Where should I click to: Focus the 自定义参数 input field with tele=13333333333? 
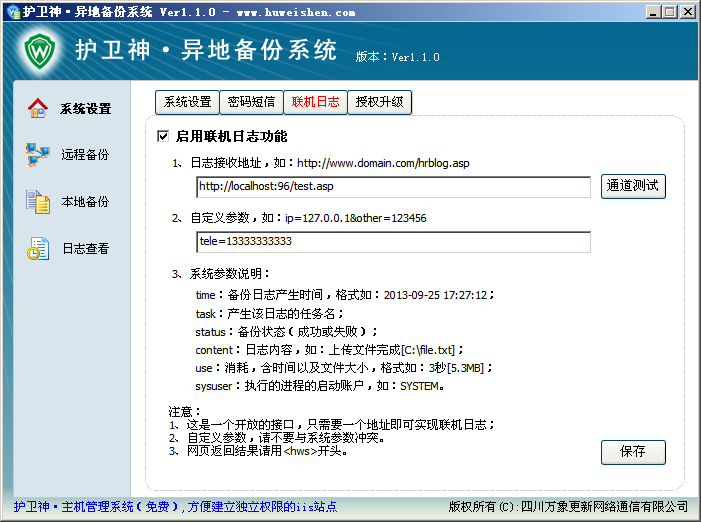[x=393, y=242]
